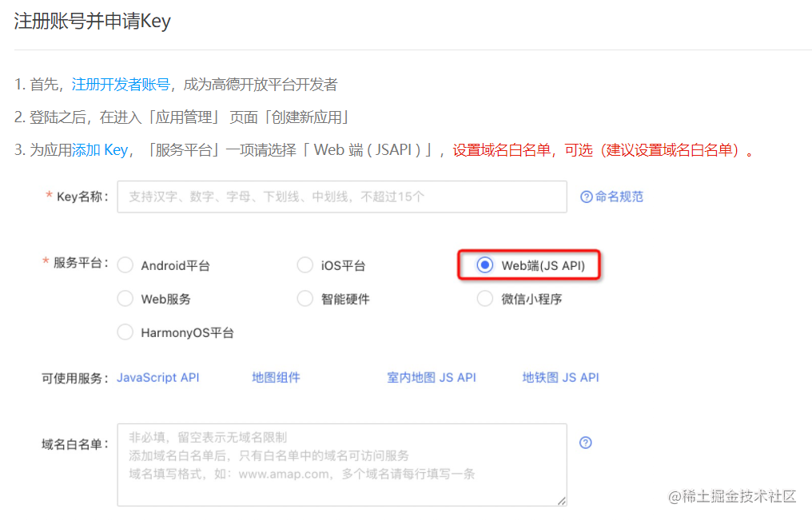This screenshot has height=520, width=812.
Task: Click the Key名称 field label
Action: (78, 196)
